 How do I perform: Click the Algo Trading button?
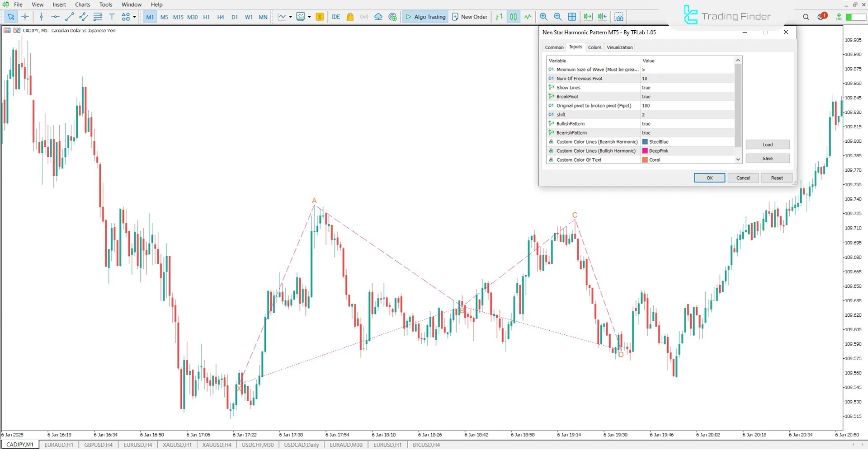click(x=425, y=17)
